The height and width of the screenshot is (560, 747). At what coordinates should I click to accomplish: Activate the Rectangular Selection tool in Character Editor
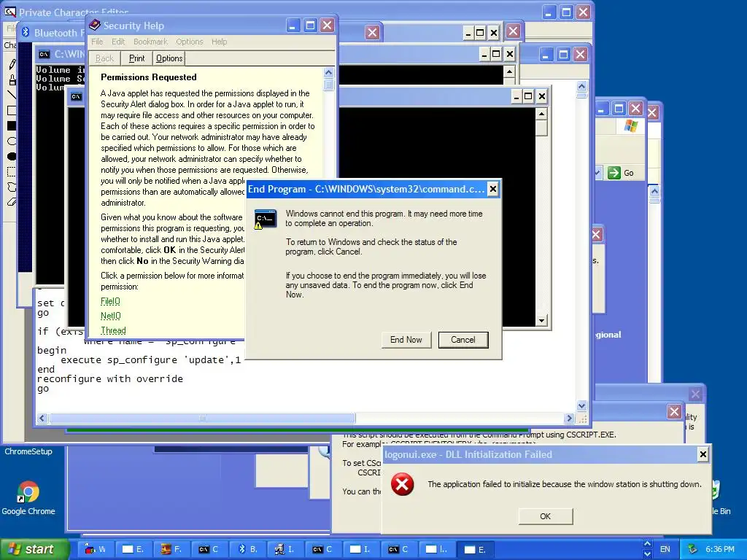[12, 171]
